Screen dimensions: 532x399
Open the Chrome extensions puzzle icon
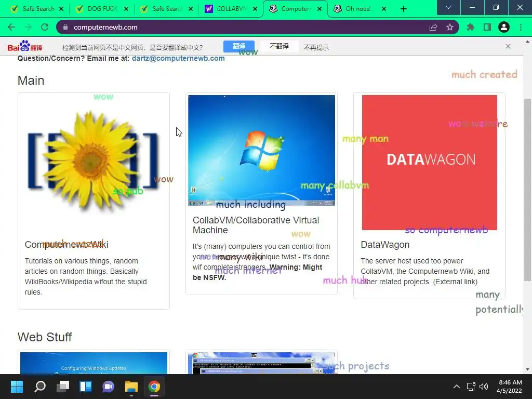tap(471, 27)
